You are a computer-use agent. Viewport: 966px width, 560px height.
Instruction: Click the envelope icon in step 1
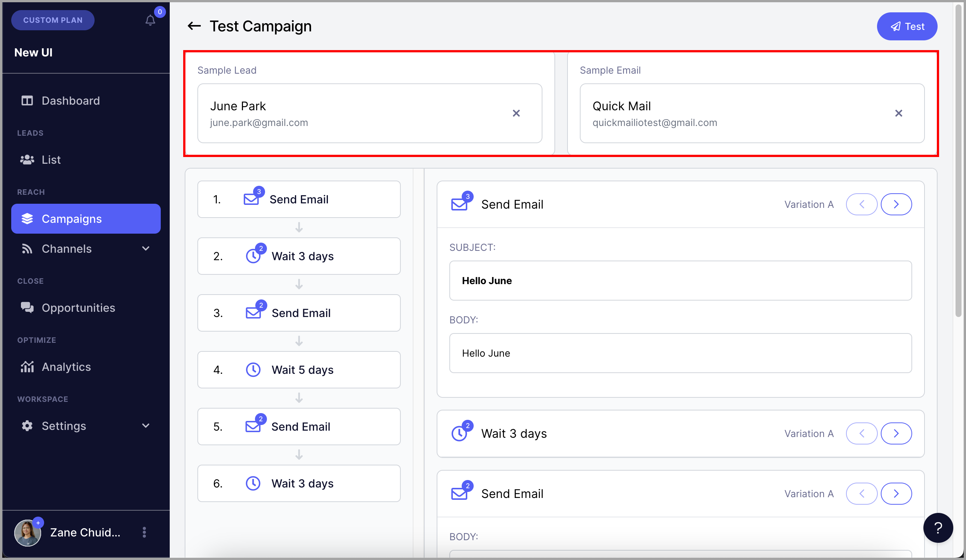pos(252,199)
